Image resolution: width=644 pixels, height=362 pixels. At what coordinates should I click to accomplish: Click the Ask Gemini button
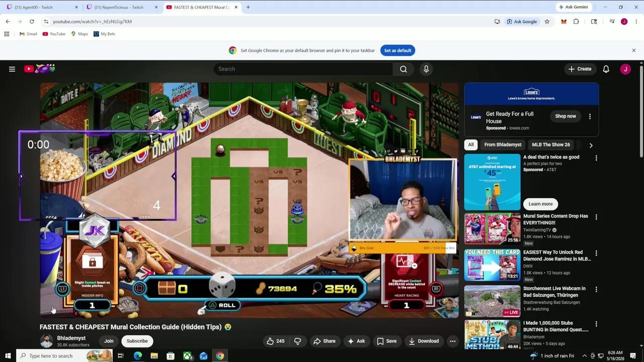tap(573, 7)
